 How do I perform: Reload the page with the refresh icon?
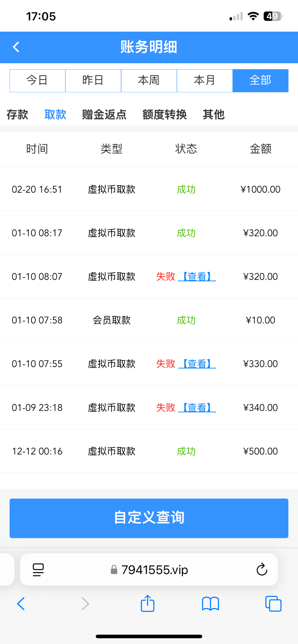pos(262,570)
